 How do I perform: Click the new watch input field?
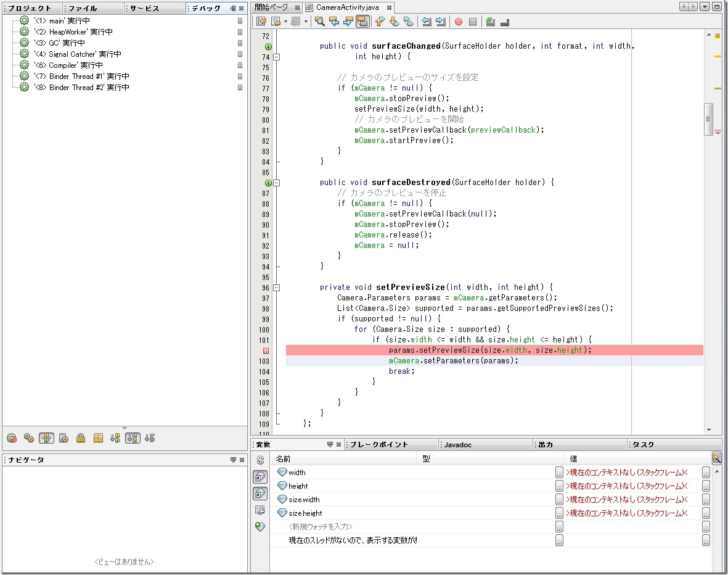321,527
